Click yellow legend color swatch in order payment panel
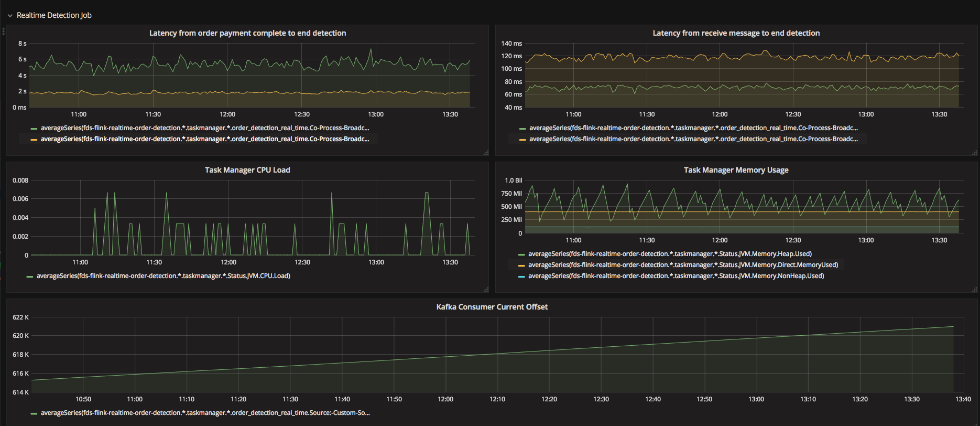This screenshot has height=426, width=980. [x=34, y=140]
